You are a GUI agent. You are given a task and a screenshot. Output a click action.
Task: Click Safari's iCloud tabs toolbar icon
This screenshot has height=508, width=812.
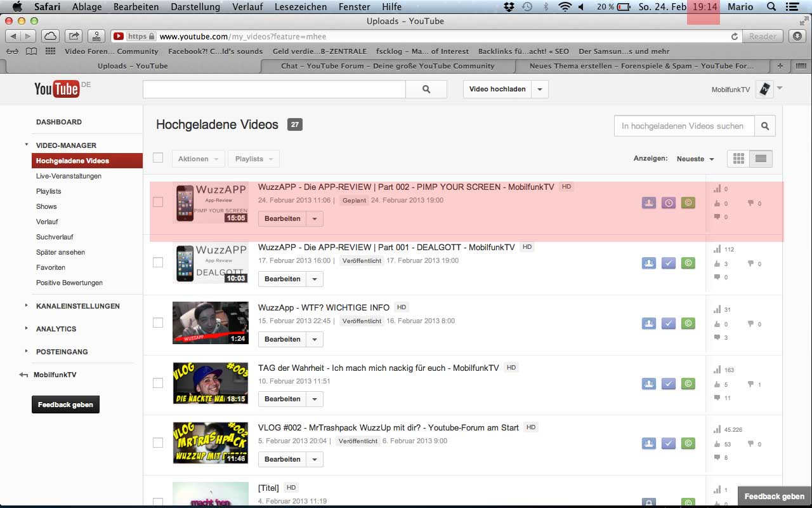[51, 36]
